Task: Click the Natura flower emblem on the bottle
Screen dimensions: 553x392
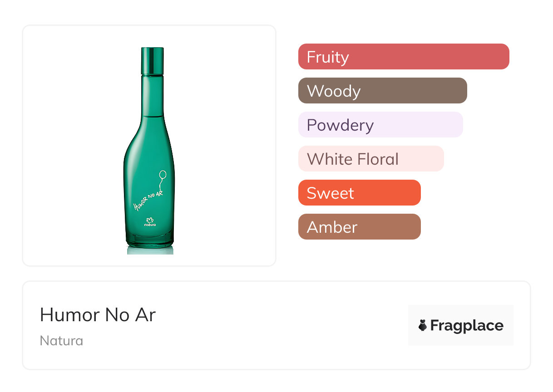Action: coord(150,219)
